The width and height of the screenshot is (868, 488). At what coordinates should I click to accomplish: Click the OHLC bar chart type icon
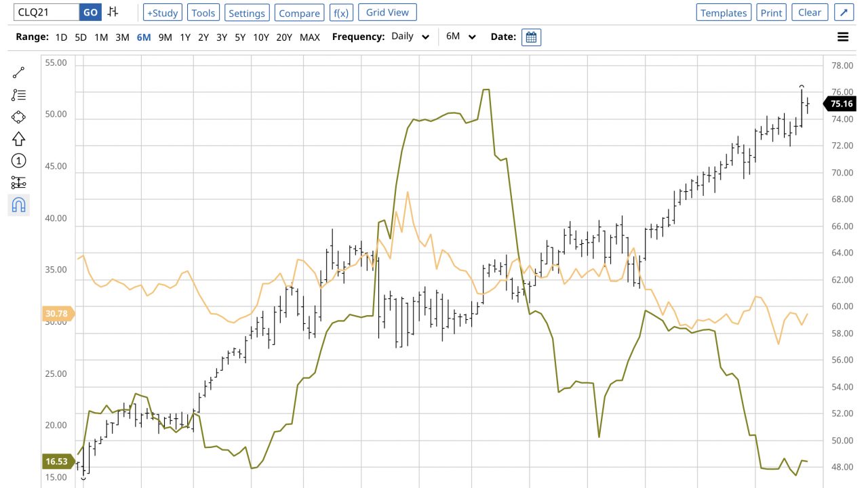113,12
